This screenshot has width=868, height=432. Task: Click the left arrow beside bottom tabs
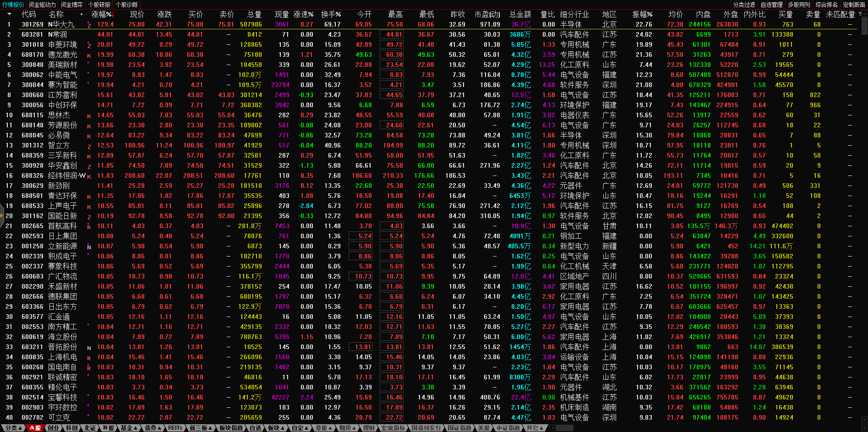(552, 428)
